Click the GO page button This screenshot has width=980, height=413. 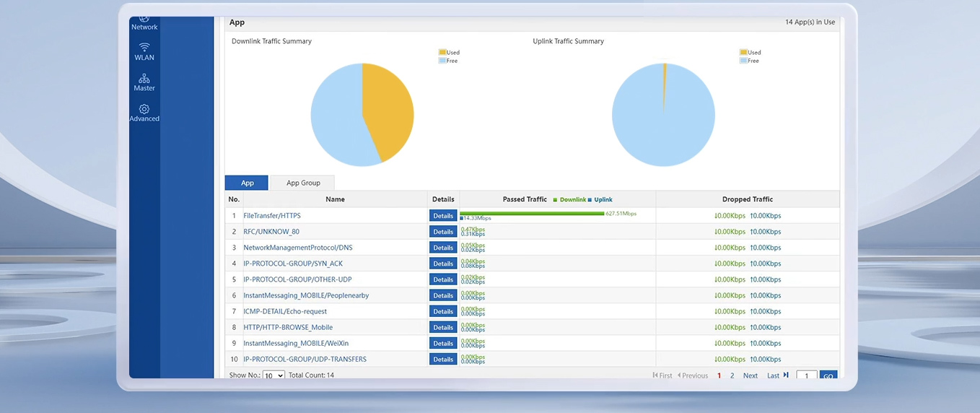click(828, 375)
